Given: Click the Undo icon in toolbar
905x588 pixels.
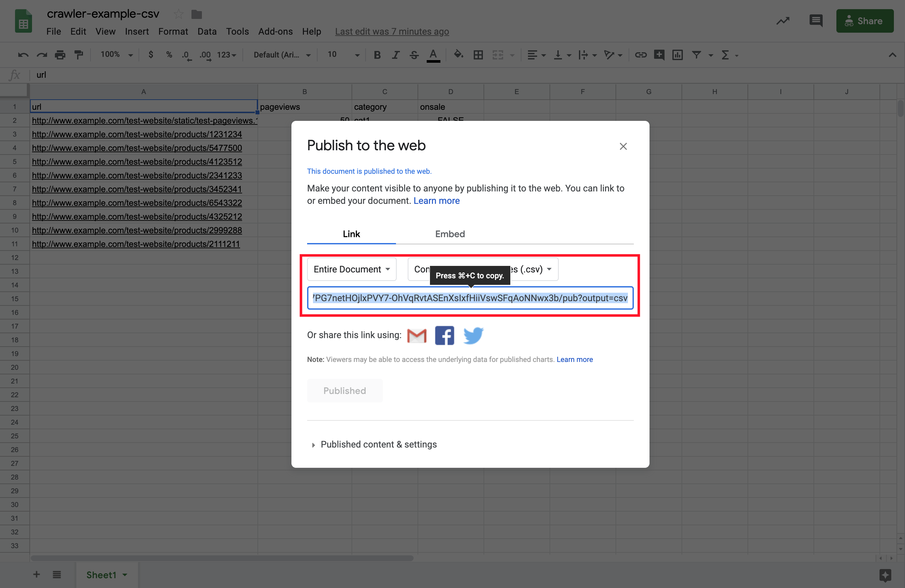Looking at the screenshot, I should tap(23, 55).
